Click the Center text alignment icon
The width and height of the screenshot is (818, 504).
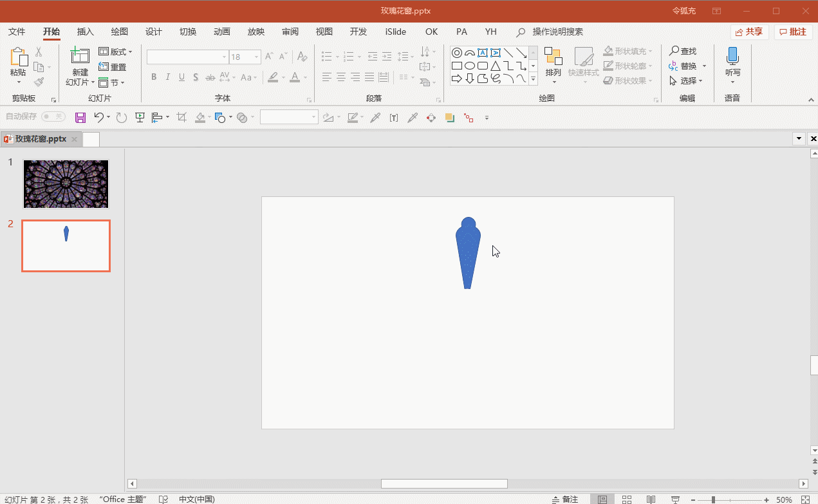point(341,77)
